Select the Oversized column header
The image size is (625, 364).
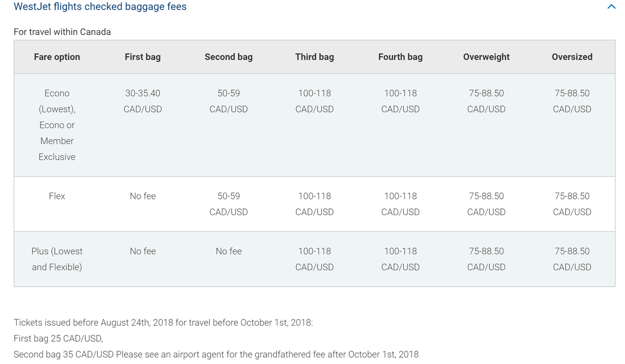(572, 57)
